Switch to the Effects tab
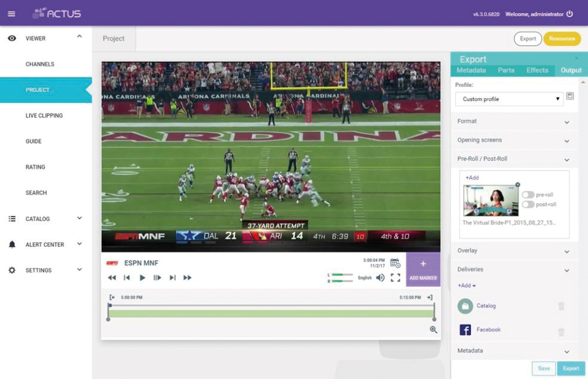This screenshot has width=588, height=379. pos(537,70)
